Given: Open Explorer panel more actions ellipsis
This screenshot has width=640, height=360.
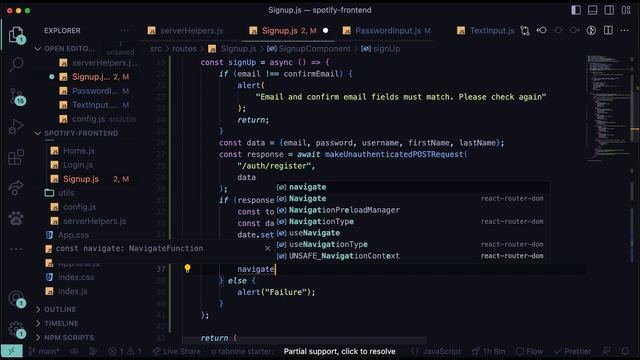Looking at the screenshot, I should tap(124, 31).
